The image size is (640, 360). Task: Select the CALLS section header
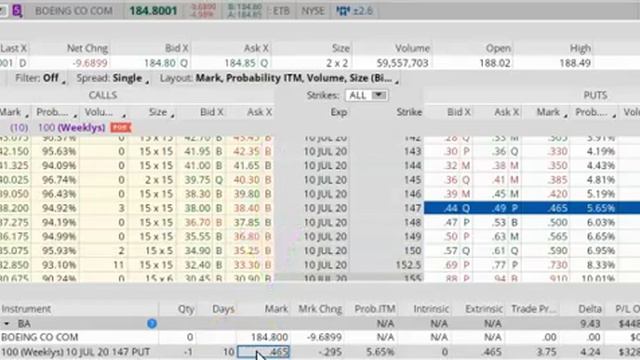tap(103, 95)
